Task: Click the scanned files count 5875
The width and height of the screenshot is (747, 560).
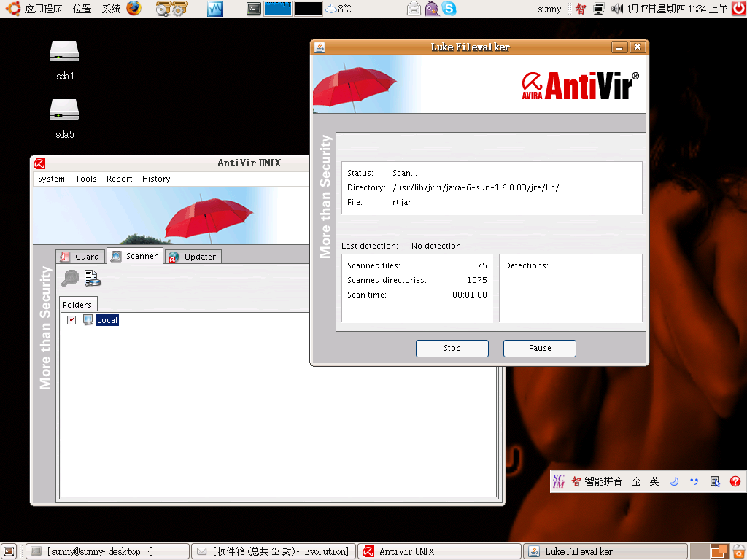Action: [x=477, y=265]
